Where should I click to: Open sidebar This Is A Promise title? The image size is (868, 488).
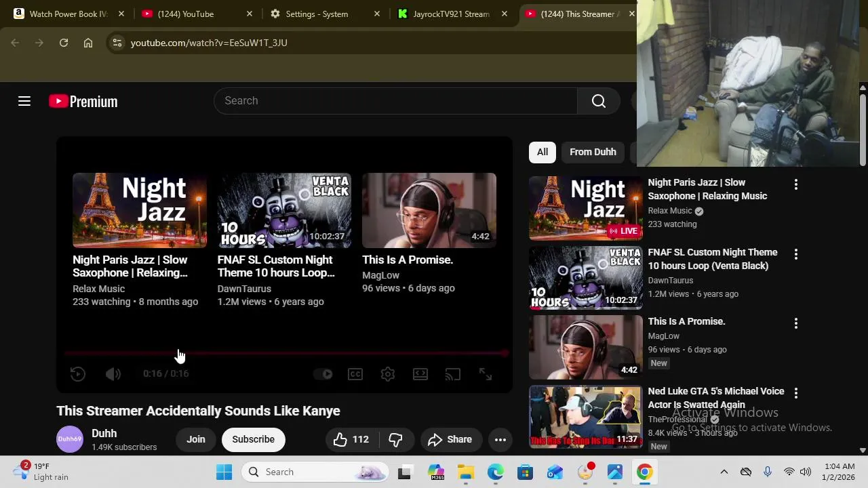click(x=686, y=321)
